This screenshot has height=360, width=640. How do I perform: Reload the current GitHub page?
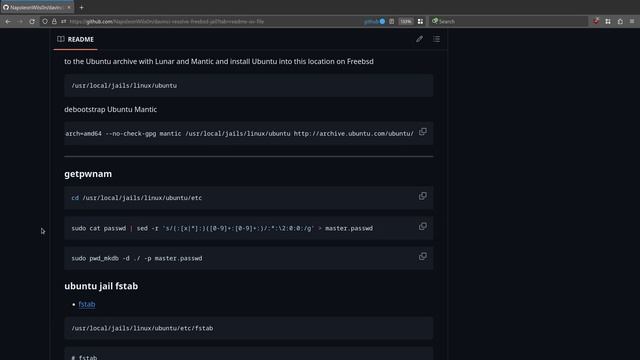tap(32, 21)
